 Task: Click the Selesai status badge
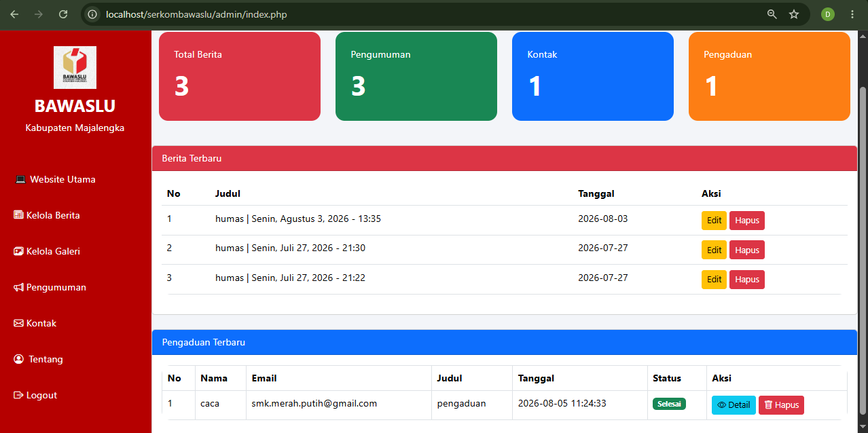(669, 404)
